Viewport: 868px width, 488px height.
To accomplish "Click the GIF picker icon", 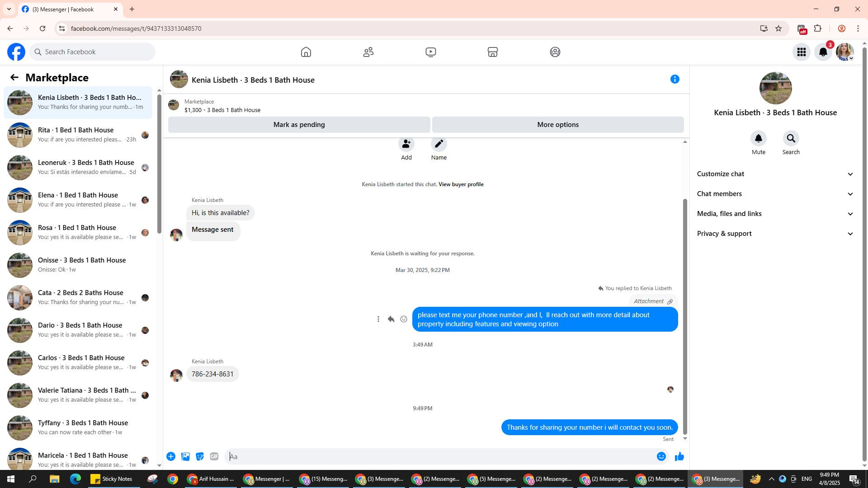I will [214, 457].
